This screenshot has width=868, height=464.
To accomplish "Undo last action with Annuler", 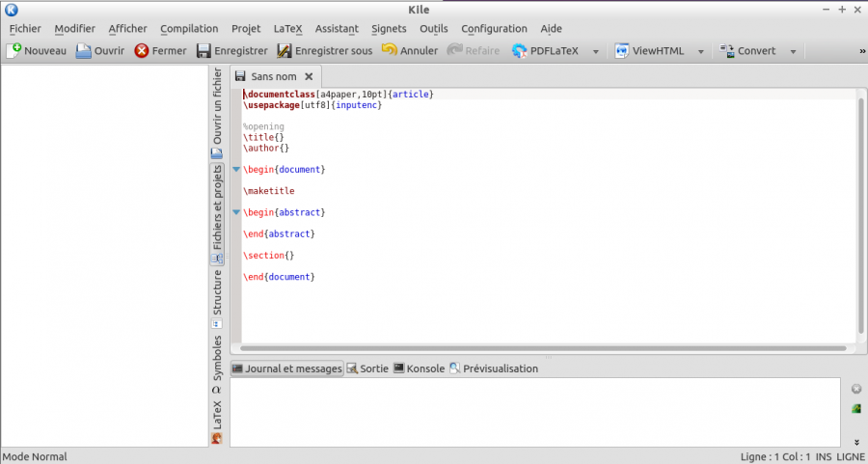I will point(410,51).
